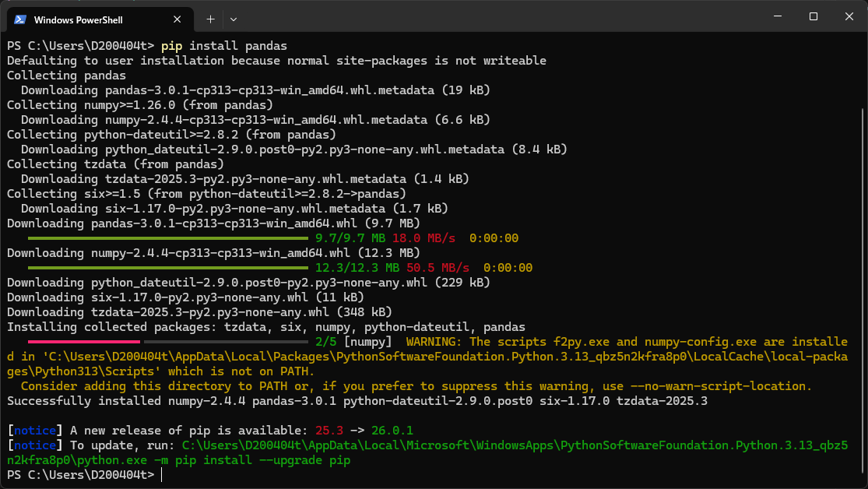Image resolution: width=868 pixels, height=489 pixels.
Task: Click the pandas 9.7 MB download progress bar
Action: (x=168, y=237)
